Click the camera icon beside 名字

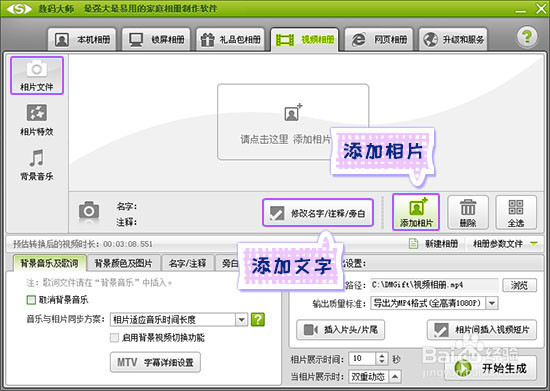point(89,211)
